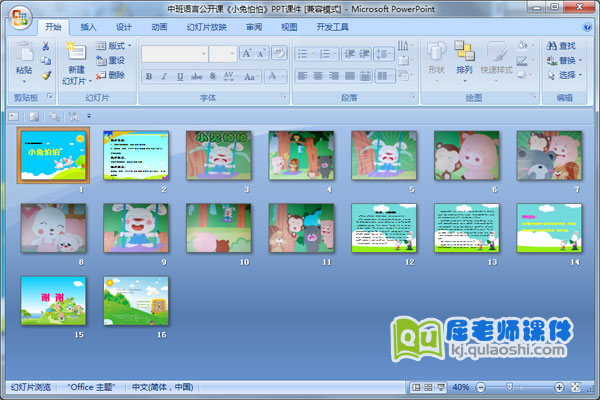The width and height of the screenshot is (600, 400).
Task: Click the Format Painter brush icon
Action: point(46,75)
